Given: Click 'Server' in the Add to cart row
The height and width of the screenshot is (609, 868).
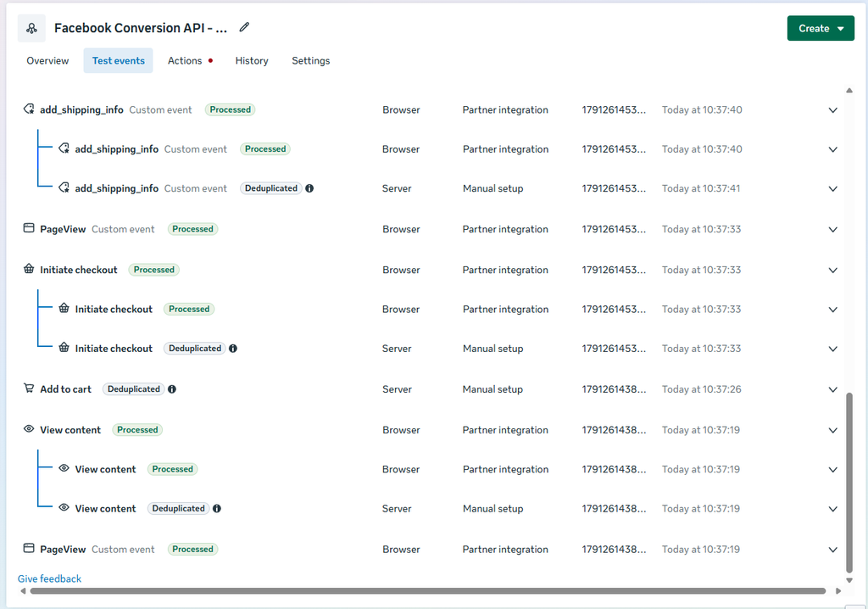Looking at the screenshot, I should [397, 389].
